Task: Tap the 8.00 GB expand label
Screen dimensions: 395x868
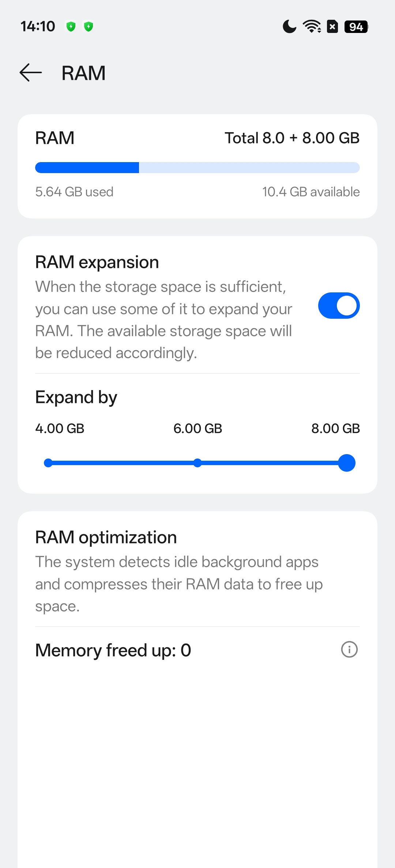Action: point(335,429)
